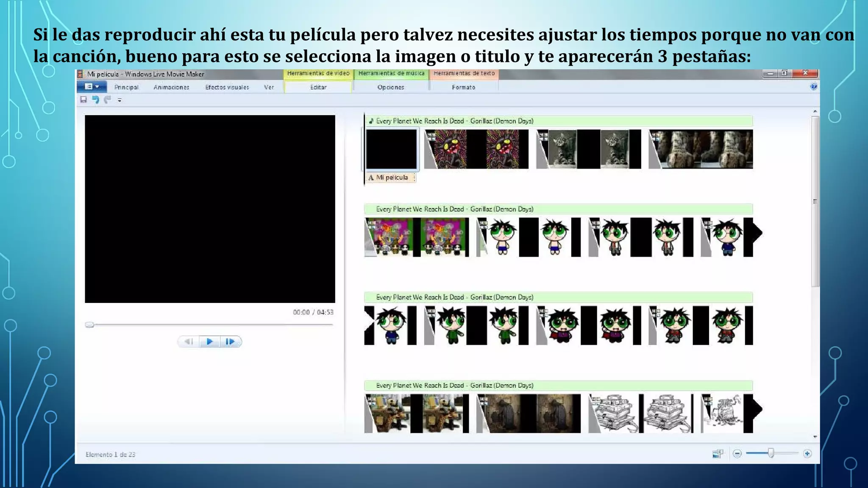Click the Herramientas de texto contextual header
This screenshot has width=868, height=488.
(464, 74)
